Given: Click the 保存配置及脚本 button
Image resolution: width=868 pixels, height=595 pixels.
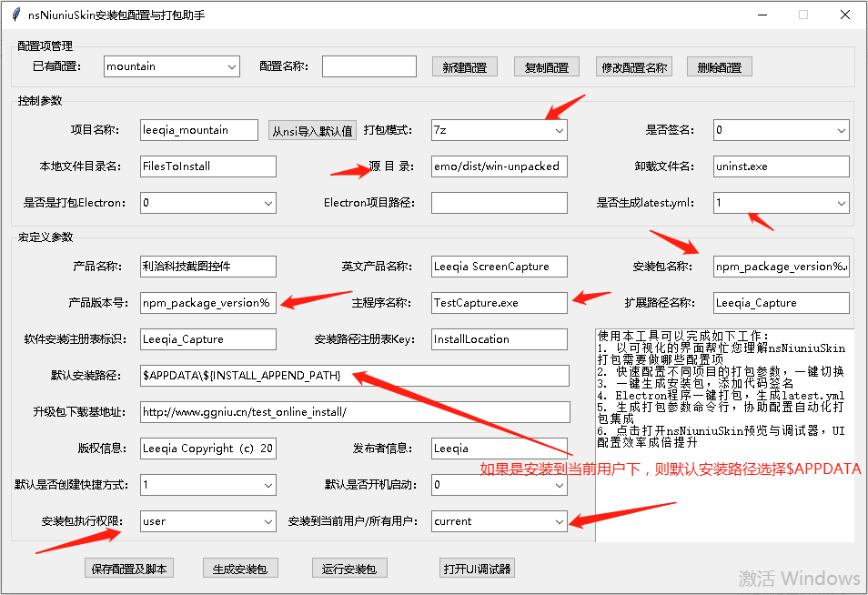Looking at the screenshot, I should click(x=129, y=569).
